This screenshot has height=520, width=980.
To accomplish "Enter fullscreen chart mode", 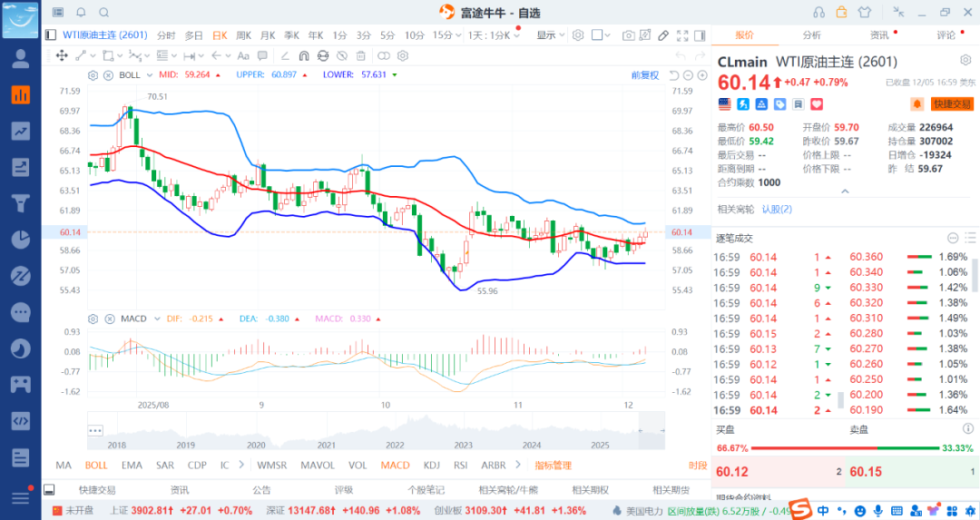I will point(682,35).
